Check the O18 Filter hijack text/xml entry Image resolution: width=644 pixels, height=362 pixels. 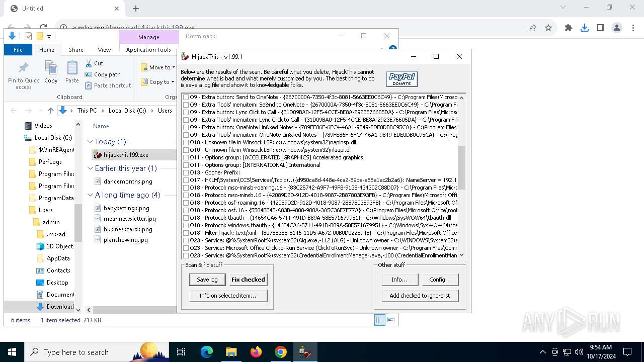[186, 233]
